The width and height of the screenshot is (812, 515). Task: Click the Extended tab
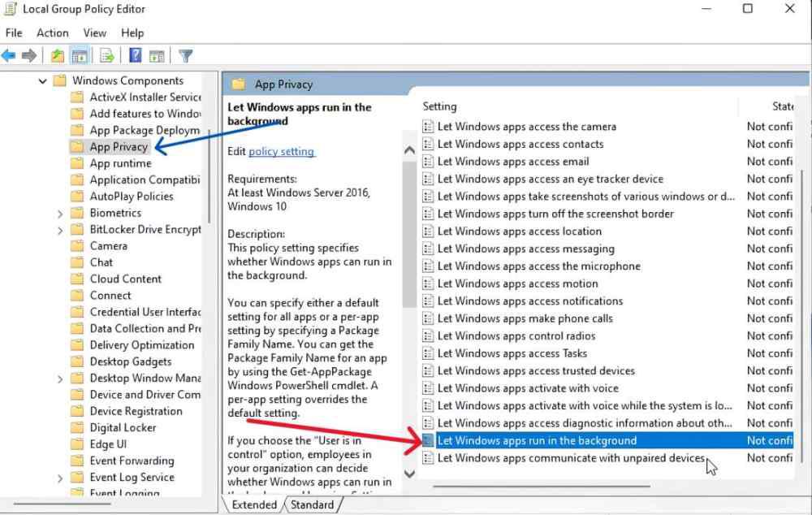pyautogui.click(x=253, y=504)
